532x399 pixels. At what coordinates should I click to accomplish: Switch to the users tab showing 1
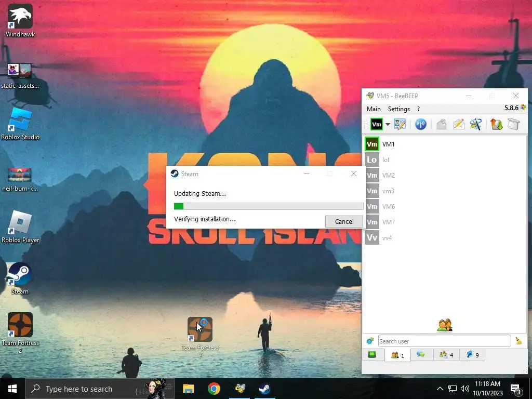(x=397, y=355)
